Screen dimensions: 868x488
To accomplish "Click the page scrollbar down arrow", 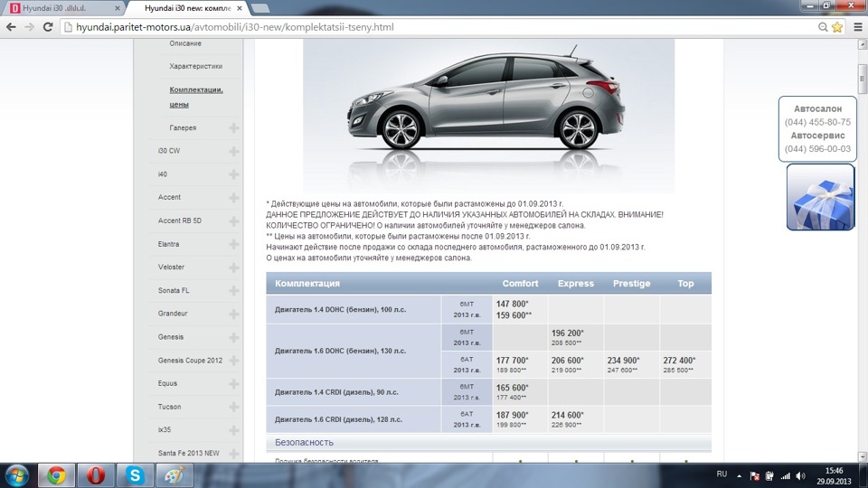I will 862,457.
